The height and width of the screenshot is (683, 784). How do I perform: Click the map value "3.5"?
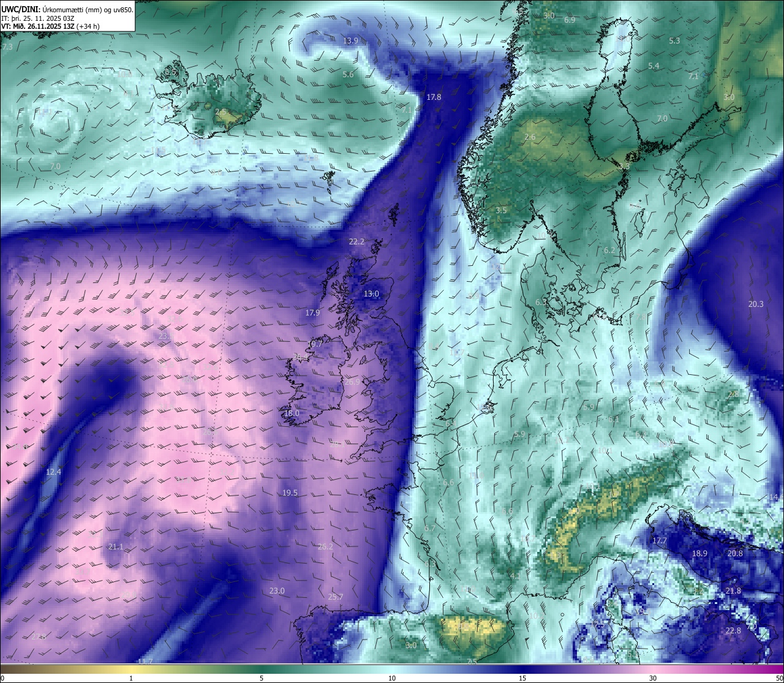click(x=501, y=210)
